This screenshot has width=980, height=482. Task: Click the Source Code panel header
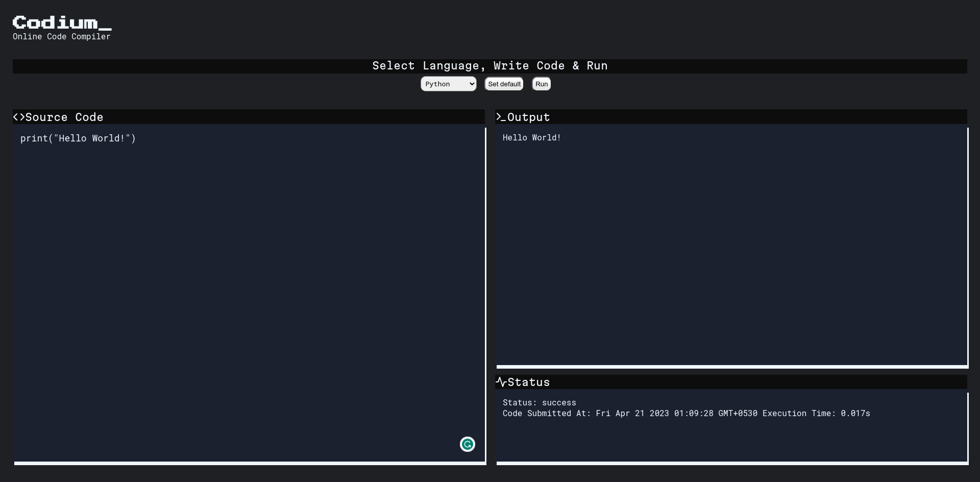point(64,117)
